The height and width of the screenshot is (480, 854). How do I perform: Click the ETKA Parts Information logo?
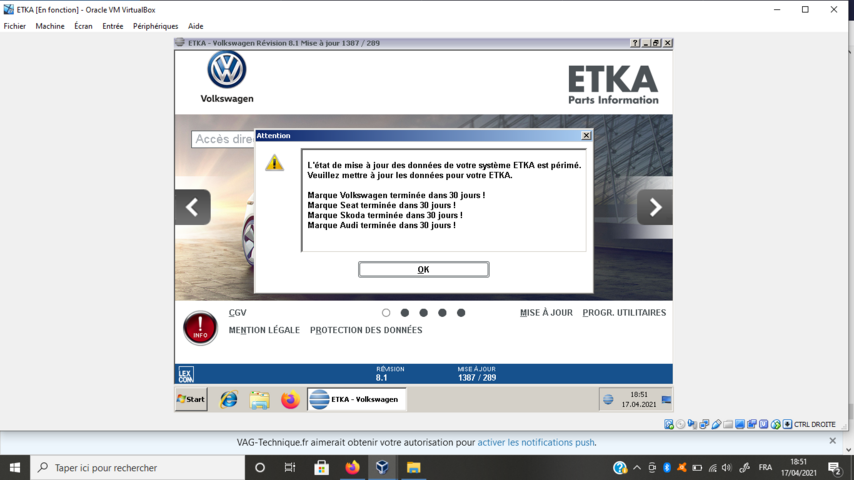(613, 84)
